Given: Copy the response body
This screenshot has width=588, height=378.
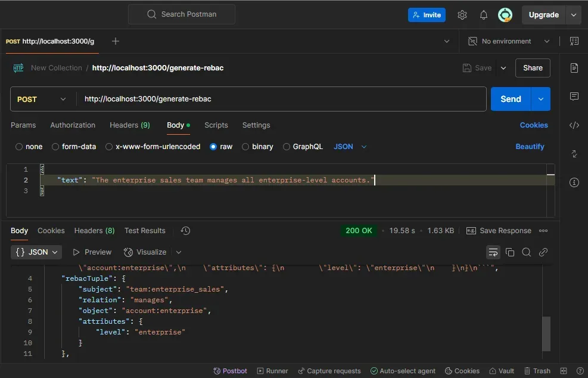Looking at the screenshot, I should click(x=510, y=252).
